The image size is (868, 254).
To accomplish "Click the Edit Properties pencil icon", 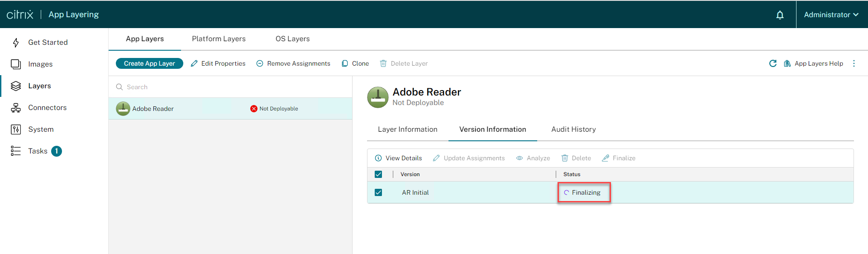I will 194,63.
